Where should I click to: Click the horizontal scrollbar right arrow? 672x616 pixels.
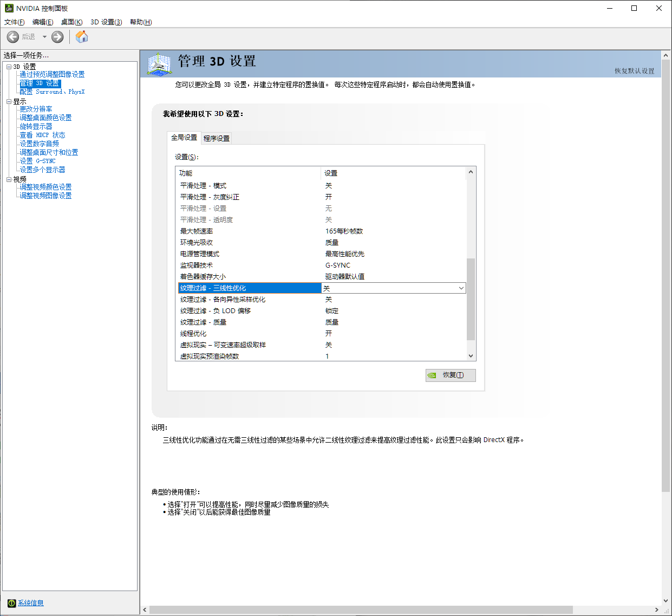click(x=657, y=610)
